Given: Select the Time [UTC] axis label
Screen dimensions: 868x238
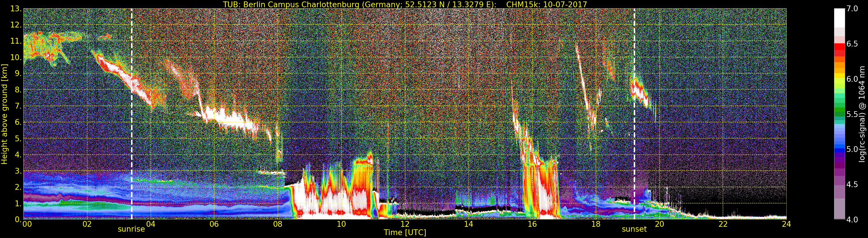Looking at the screenshot, I should coord(405,233).
